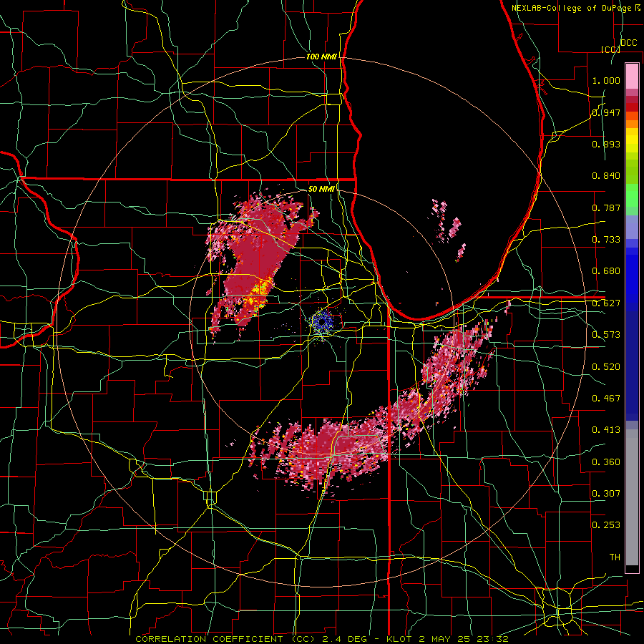Click the "50 NMI" range ring label
The image size is (644, 644).
(x=321, y=189)
